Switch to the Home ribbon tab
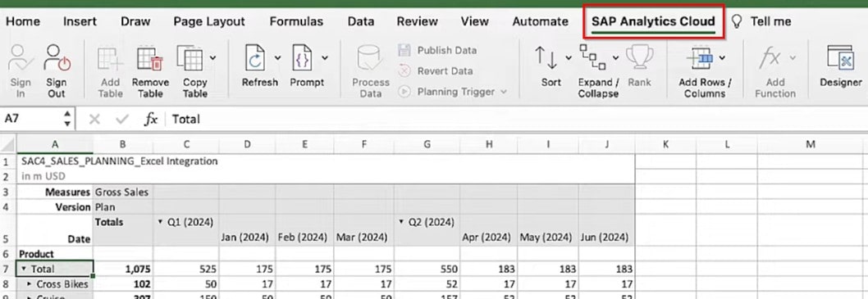 pyautogui.click(x=23, y=21)
